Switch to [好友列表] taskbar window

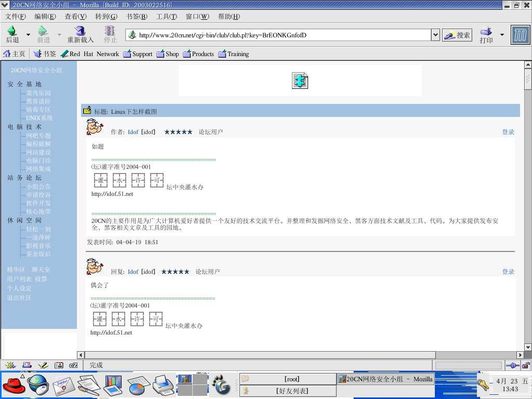tap(288, 391)
